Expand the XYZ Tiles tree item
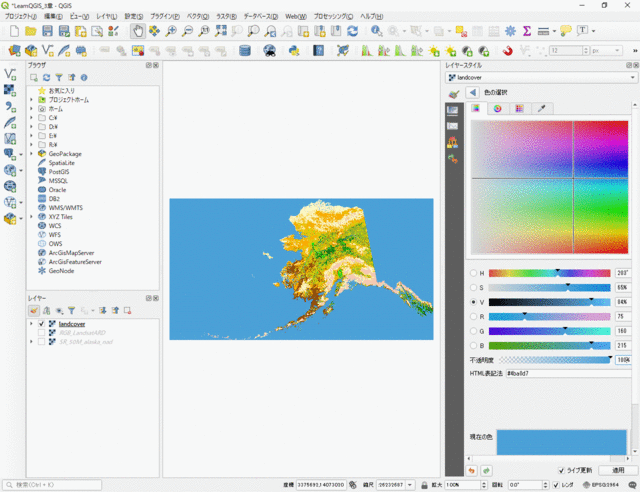The width and height of the screenshot is (640, 492). (x=31, y=216)
